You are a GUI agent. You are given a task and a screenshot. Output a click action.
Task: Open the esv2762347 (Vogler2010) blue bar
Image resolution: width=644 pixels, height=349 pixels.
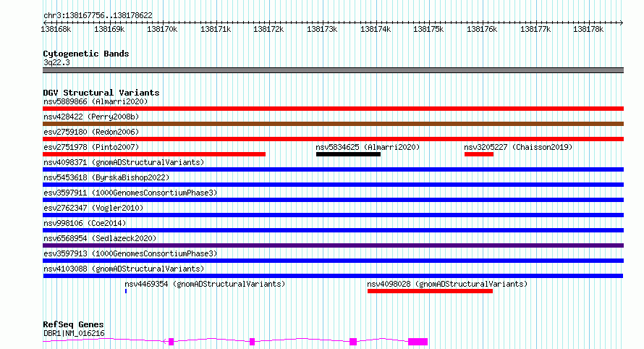[x=333, y=215]
